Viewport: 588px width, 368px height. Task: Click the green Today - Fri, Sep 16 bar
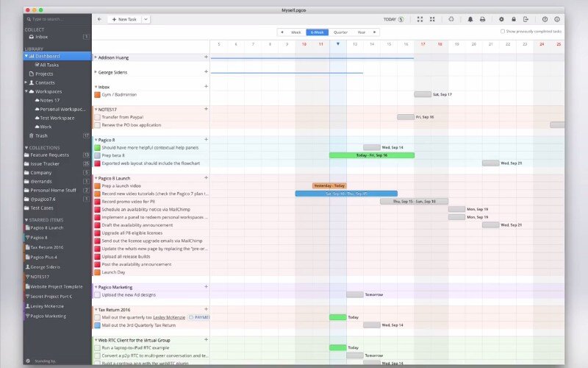(x=371, y=155)
